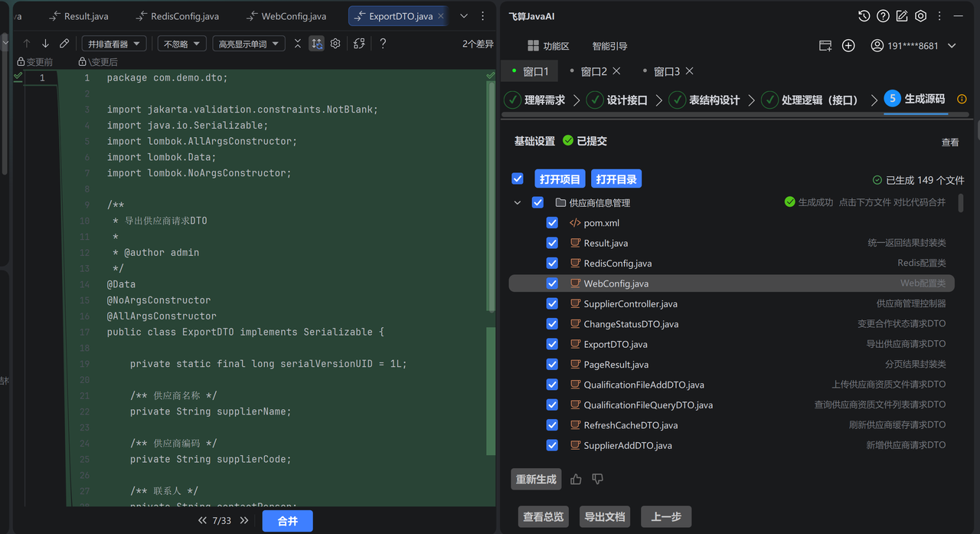Click the 查看总览 button
Image resolution: width=980 pixels, height=534 pixels.
click(544, 517)
